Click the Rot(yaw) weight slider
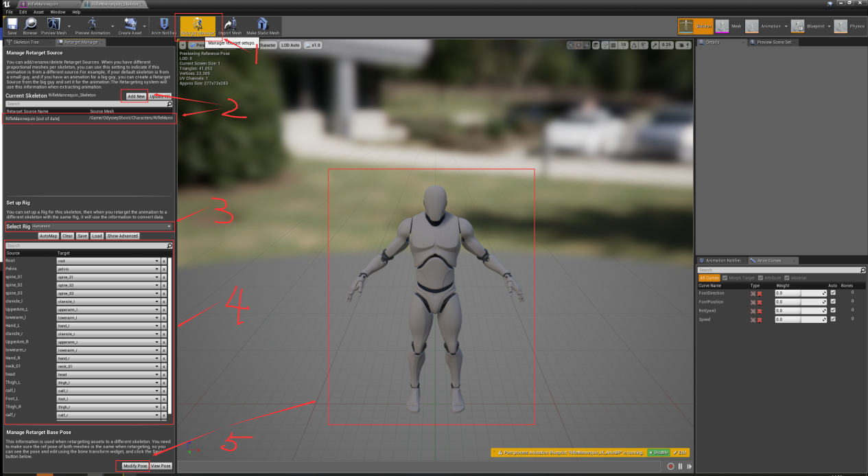Image resolution: width=868 pixels, height=476 pixels. [801, 310]
